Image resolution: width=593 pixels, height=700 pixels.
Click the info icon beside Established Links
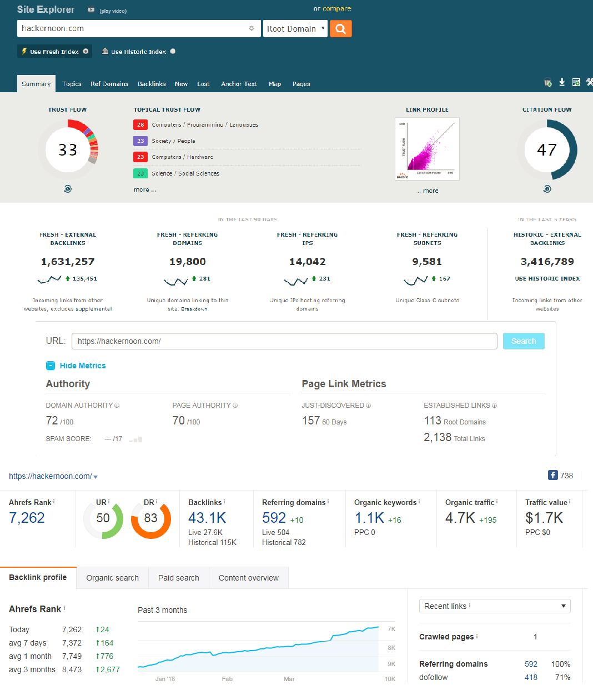[x=495, y=406]
